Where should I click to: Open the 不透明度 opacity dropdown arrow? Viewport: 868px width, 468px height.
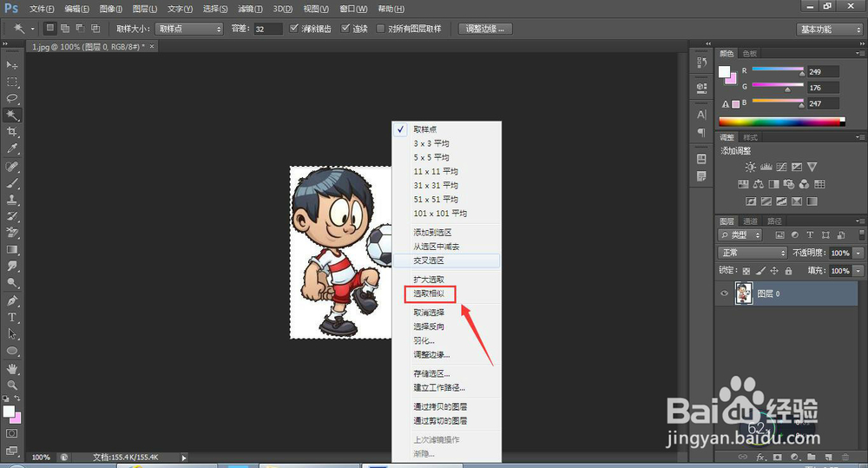858,253
